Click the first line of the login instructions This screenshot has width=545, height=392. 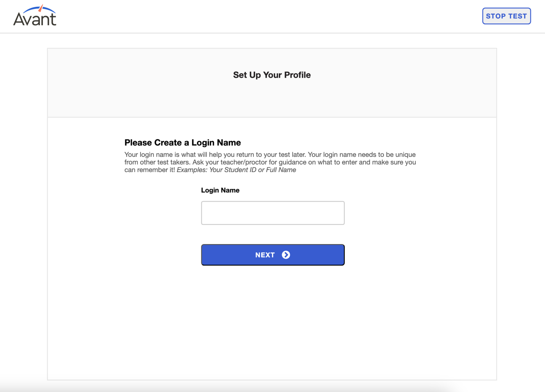click(x=270, y=155)
